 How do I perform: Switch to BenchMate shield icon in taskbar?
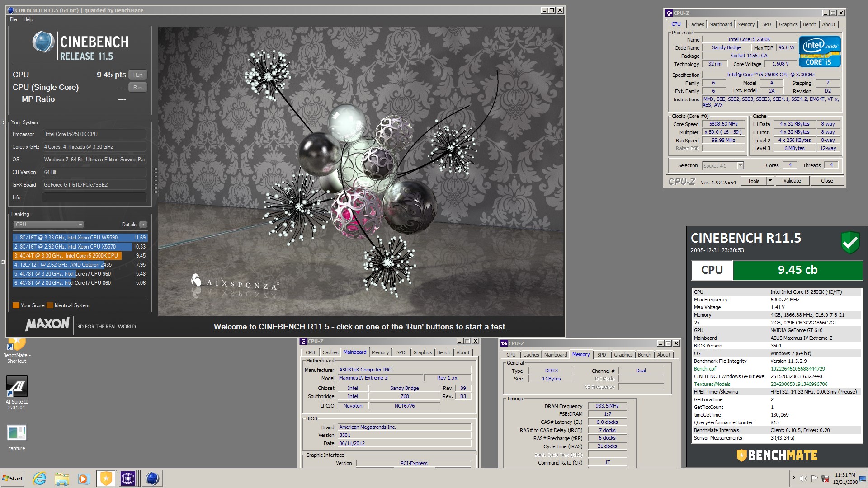(x=106, y=478)
